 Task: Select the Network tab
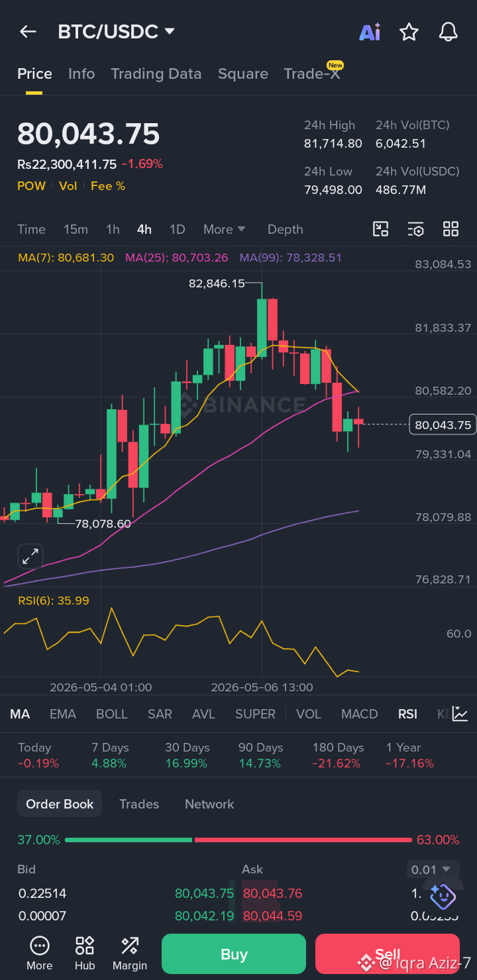pyautogui.click(x=209, y=804)
